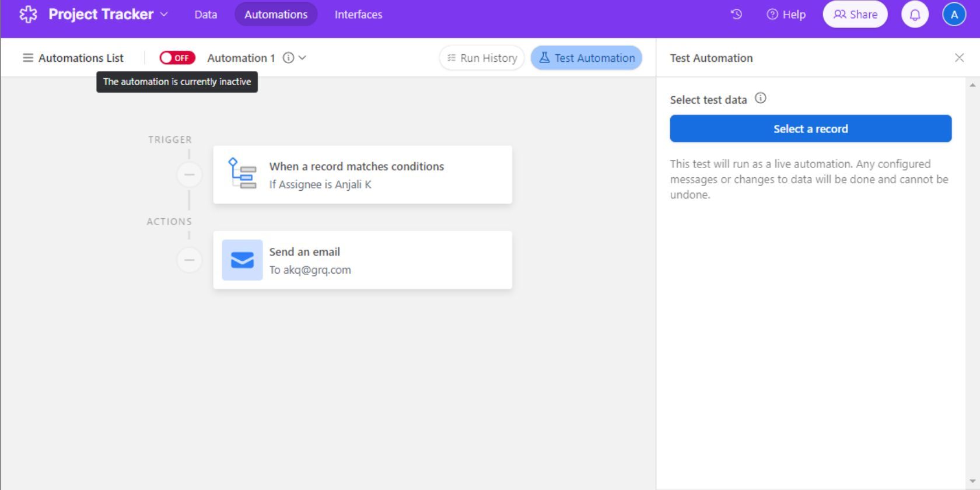Viewport: 980px width, 490px height.
Task: Open Automation 1 options chevron
Action: (302, 58)
